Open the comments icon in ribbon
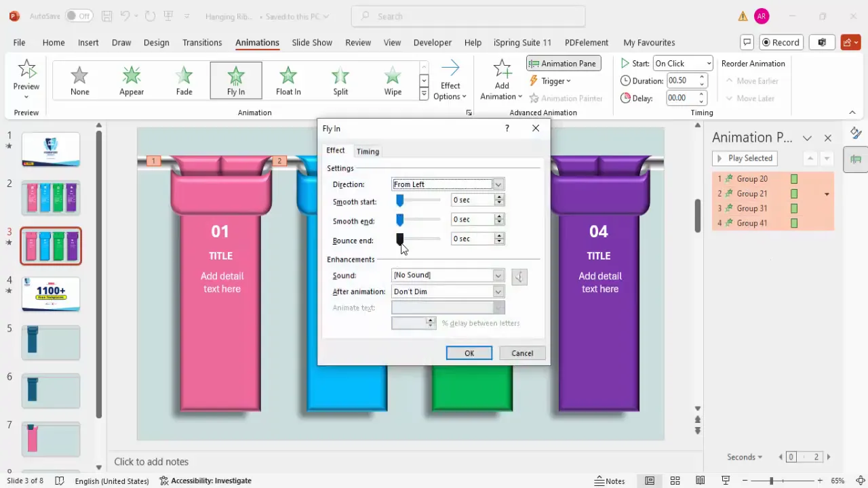The image size is (868, 488). click(747, 42)
